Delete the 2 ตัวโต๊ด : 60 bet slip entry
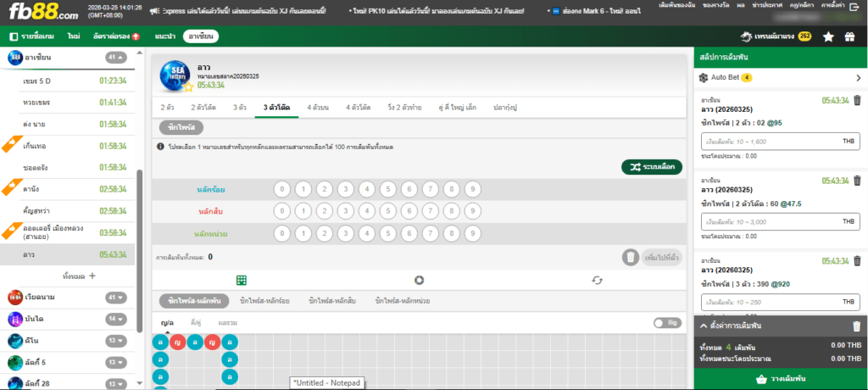The width and height of the screenshot is (868, 390). click(x=857, y=181)
